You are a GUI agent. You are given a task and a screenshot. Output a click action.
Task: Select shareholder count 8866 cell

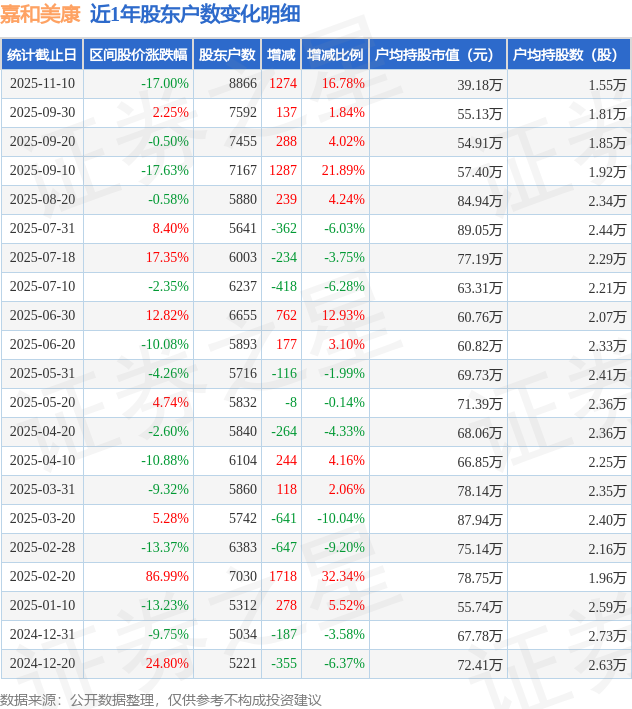242,84
